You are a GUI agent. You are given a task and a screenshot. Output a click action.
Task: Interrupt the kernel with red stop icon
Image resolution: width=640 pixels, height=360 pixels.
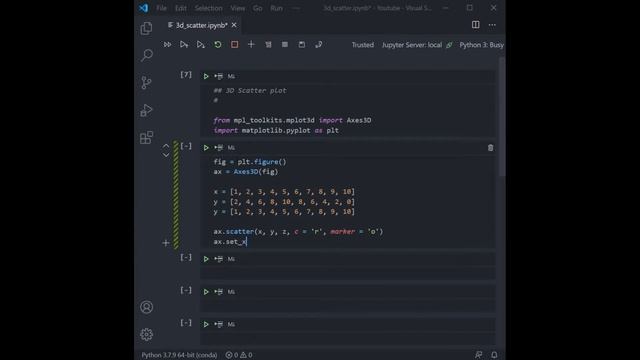234,44
